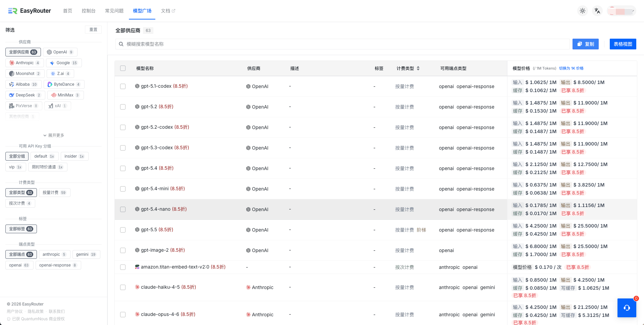Filter by Google provider chip

point(64,63)
